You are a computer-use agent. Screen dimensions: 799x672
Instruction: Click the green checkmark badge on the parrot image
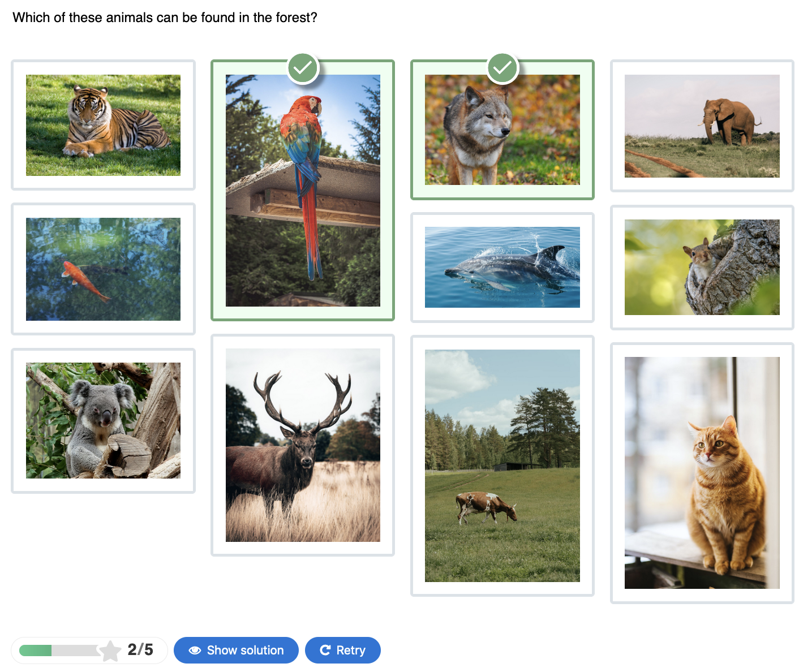pos(303,67)
